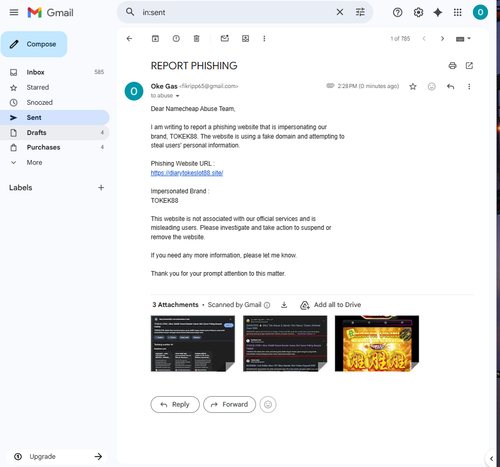This screenshot has height=467, width=500.
Task: Click the Reply button
Action: (x=175, y=404)
